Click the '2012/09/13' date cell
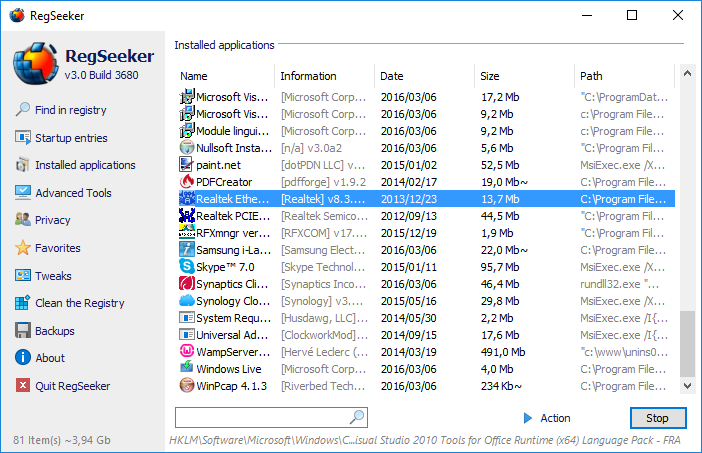 point(409,216)
